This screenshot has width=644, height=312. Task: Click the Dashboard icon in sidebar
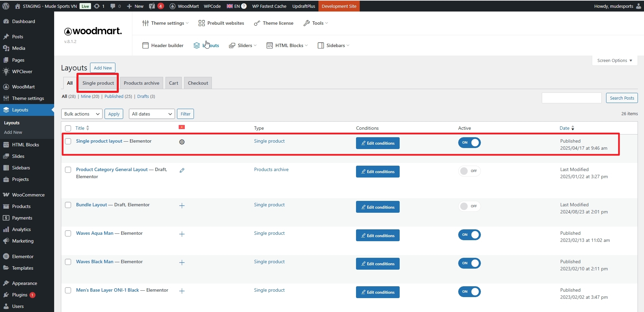6,21
